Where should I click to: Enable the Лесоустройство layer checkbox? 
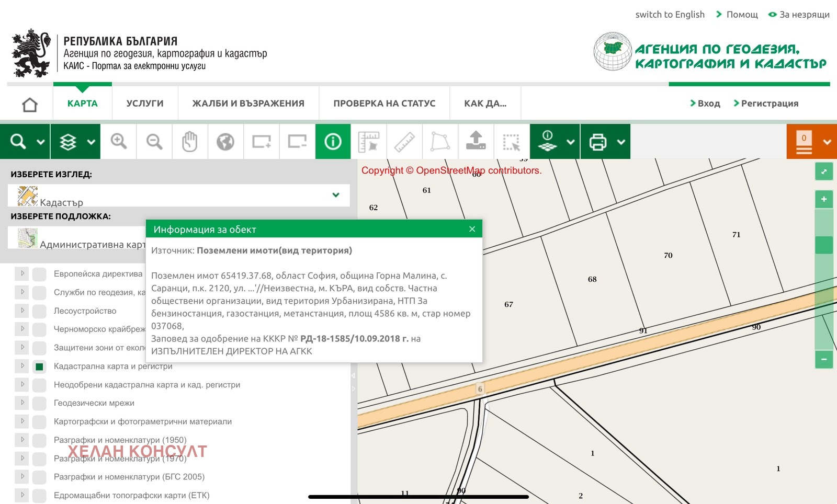click(39, 312)
